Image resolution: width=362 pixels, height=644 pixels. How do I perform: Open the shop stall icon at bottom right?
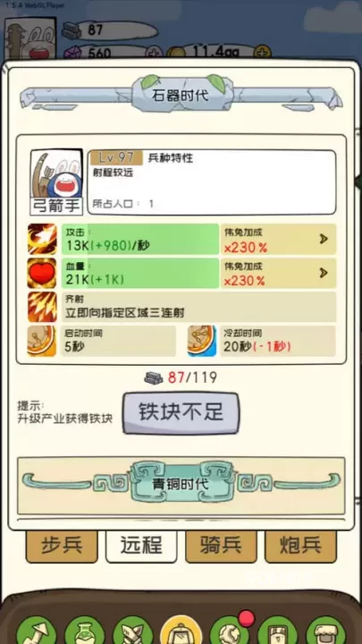tap(326, 631)
